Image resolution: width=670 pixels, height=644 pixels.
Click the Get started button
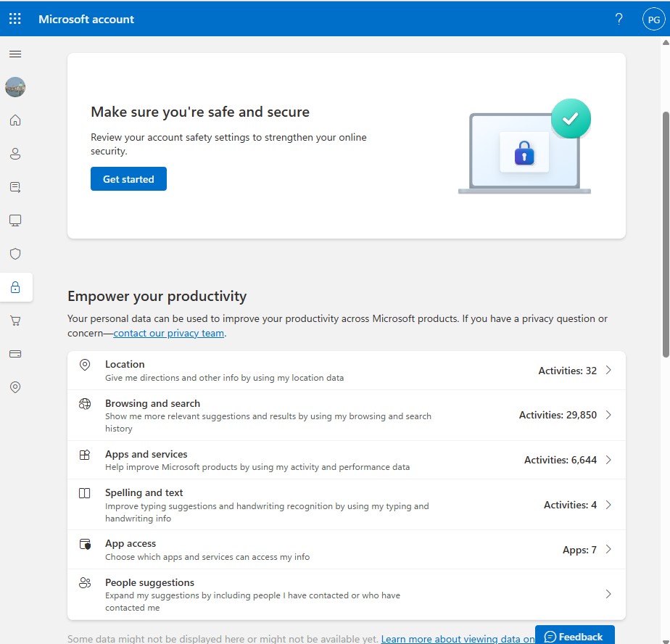coord(128,178)
